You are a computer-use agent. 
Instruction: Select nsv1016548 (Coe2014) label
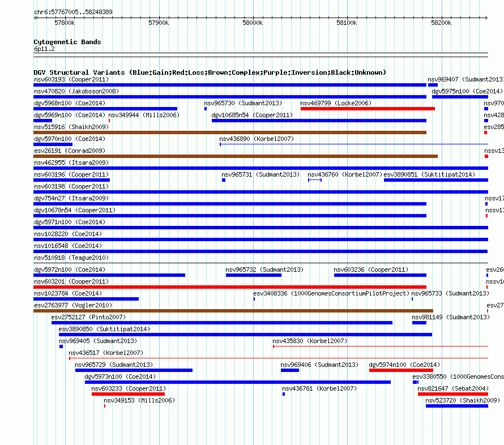coord(68,246)
